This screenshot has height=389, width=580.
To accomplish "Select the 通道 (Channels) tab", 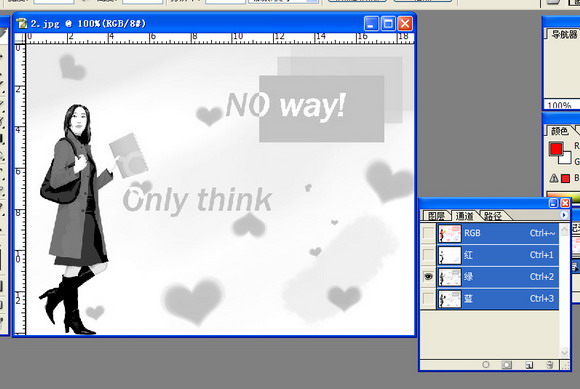I will (x=464, y=216).
